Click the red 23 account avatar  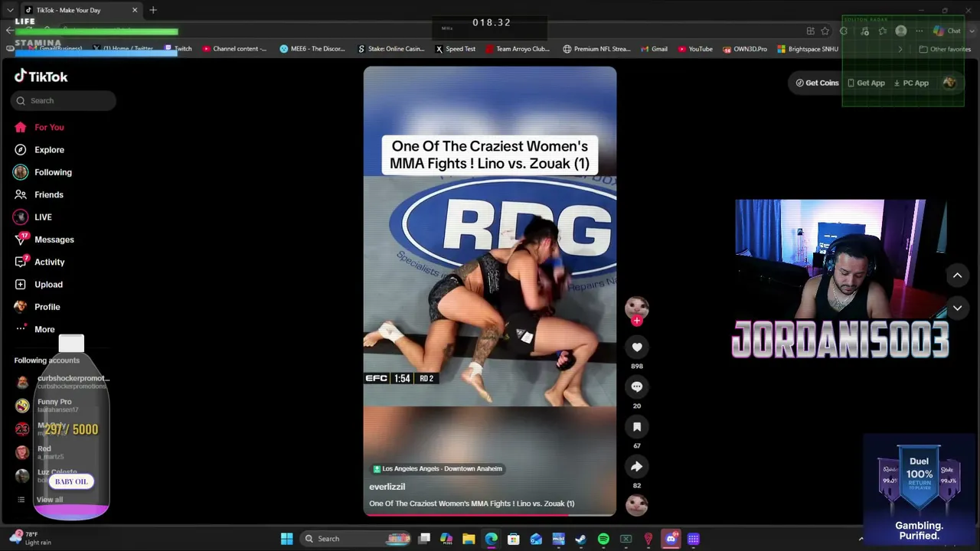22,429
